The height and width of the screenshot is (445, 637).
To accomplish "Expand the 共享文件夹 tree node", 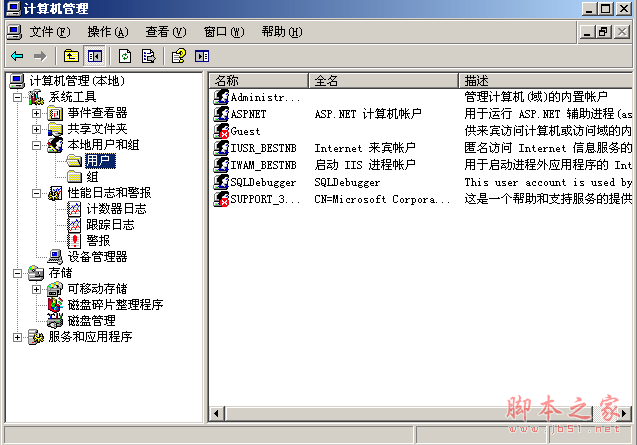I will pos(37,129).
